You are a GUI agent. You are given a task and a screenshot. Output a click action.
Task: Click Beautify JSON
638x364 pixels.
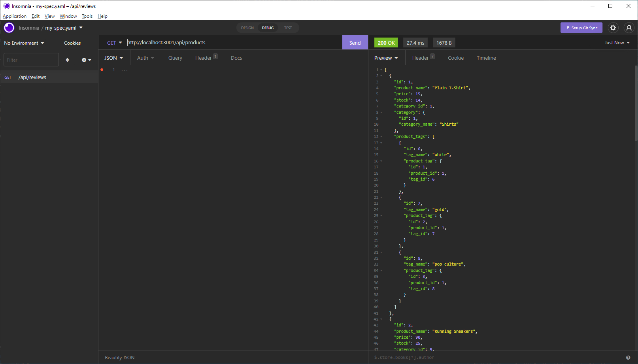[x=119, y=357]
